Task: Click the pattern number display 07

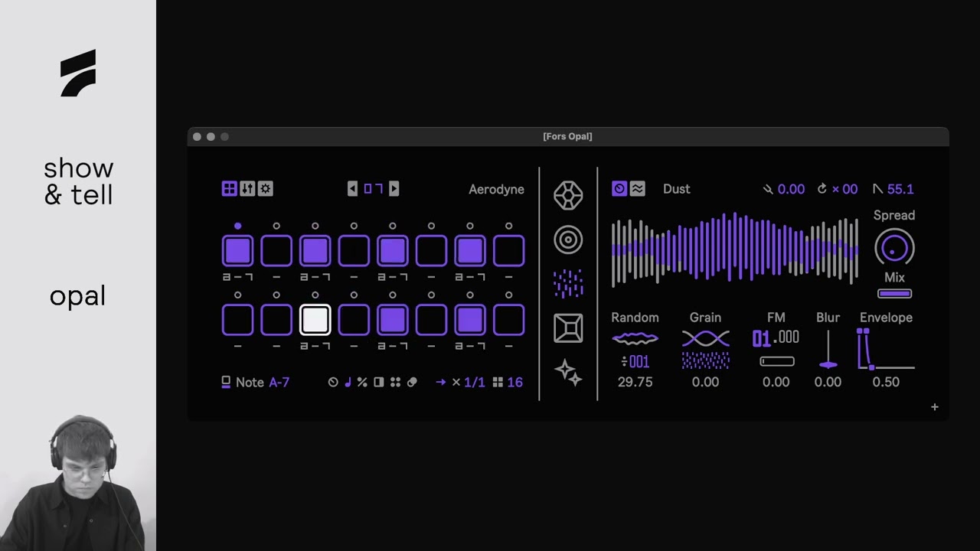Action: point(373,189)
